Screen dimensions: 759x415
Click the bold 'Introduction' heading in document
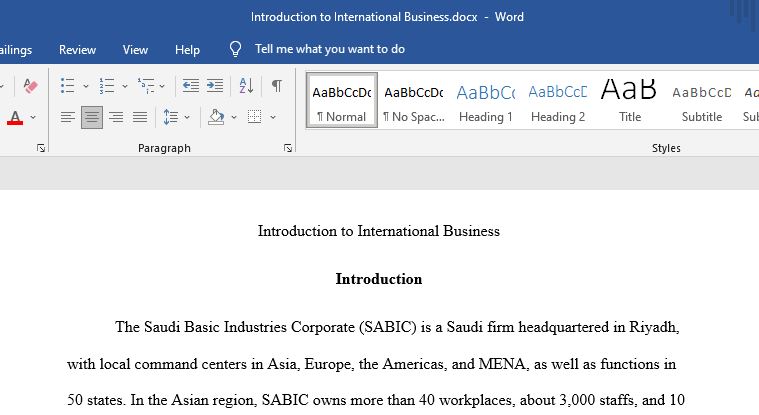(379, 279)
